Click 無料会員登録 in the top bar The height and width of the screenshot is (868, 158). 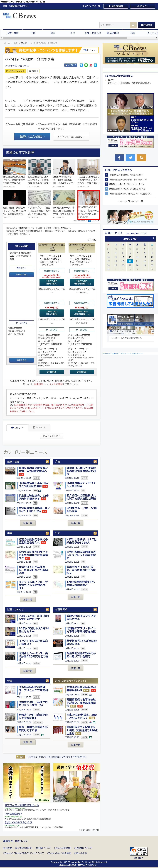(116, 6)
